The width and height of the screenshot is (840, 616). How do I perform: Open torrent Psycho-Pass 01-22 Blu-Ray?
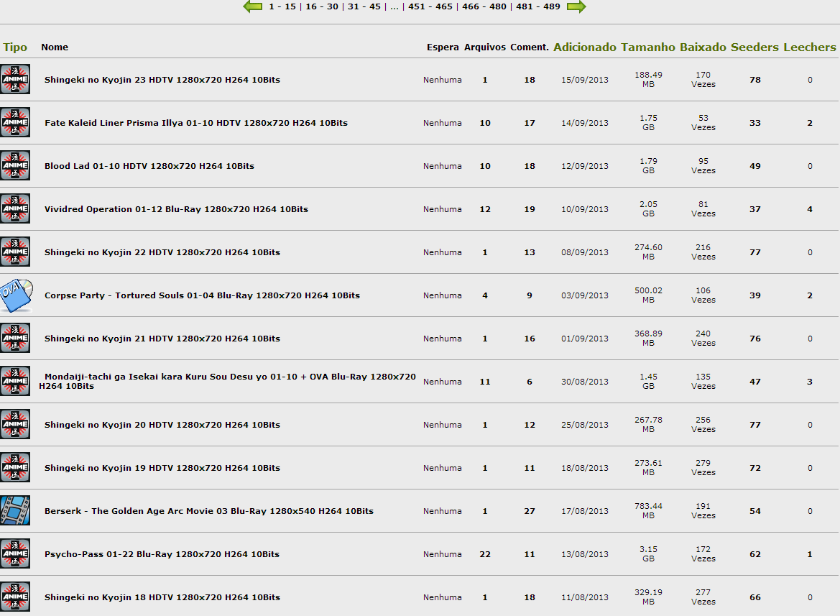click(x=162, y=554)
